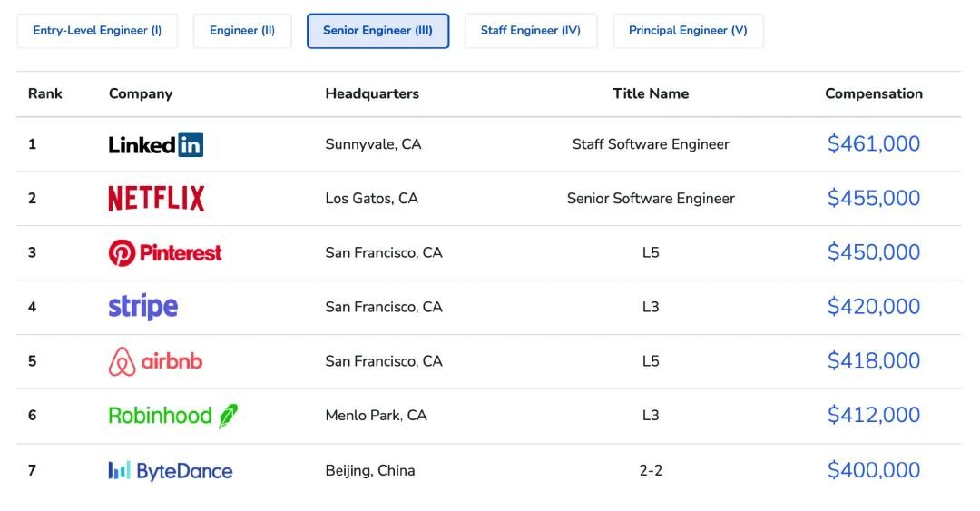Click Pinterest's $450,000 compensation amount

pos(873,252)
